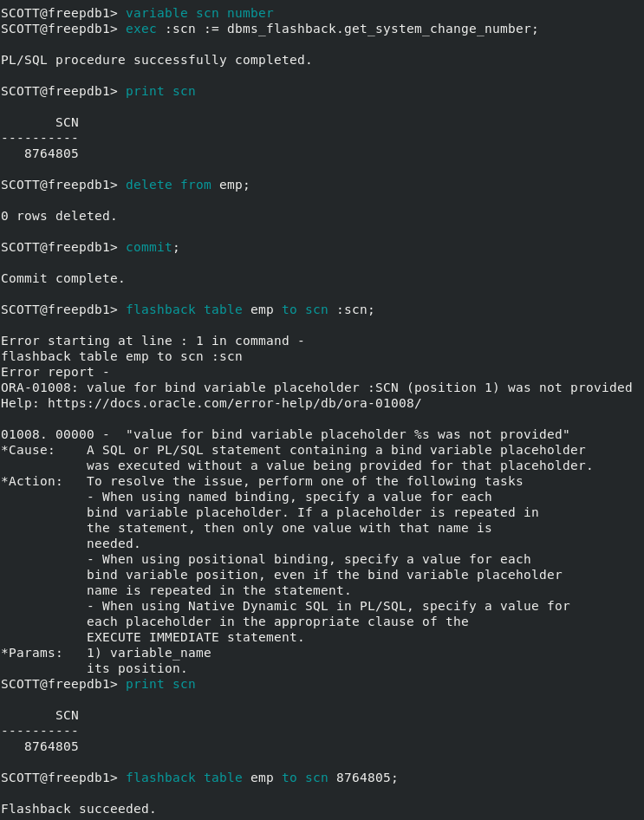Click the second SCN value 8764805 output
This screenshot has height=820, width=644.
[x=51, y=746]
